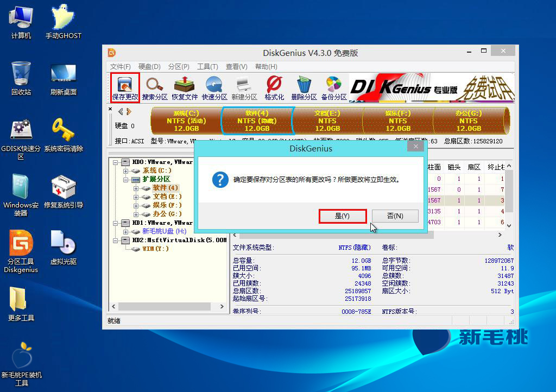Collapse the 扩展分区 tree node
Screen dimensions: 556x392
pos(125,180)
